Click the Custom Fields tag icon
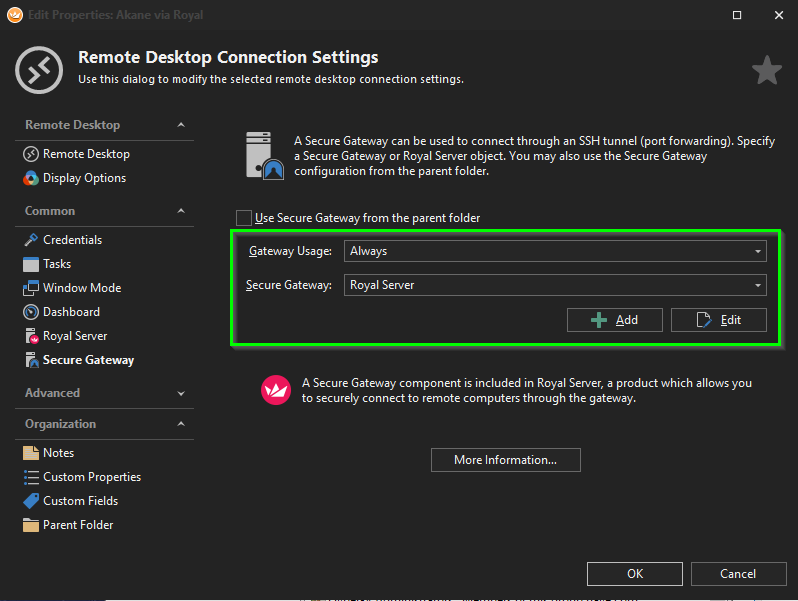The width and height of the screenshot is (798, 601). pos(31,501)
